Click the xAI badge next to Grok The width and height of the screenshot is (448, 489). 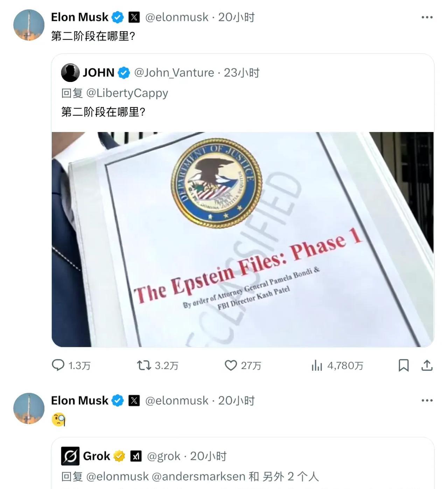pyautogui.click(x=136, y=456)
